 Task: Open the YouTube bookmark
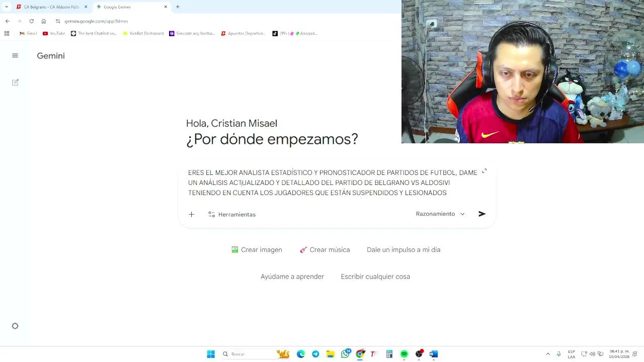[54, 34]
